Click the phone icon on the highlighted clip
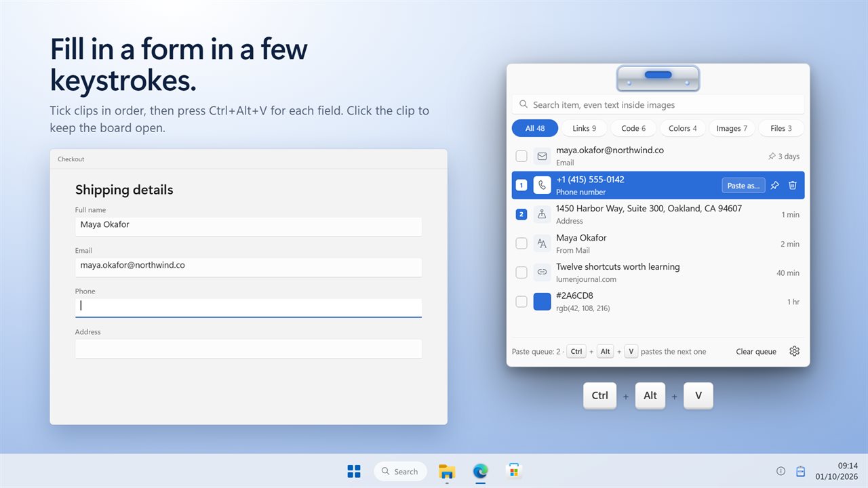The width and height of the screenshot is (868, 488). [542, 185]
